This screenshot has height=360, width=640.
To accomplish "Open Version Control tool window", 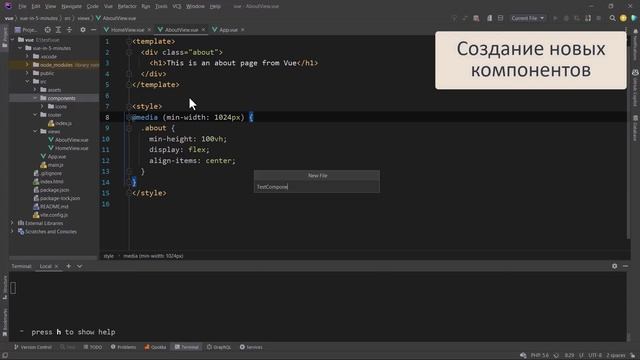I will pyautogui.click(x=33, y=347).
